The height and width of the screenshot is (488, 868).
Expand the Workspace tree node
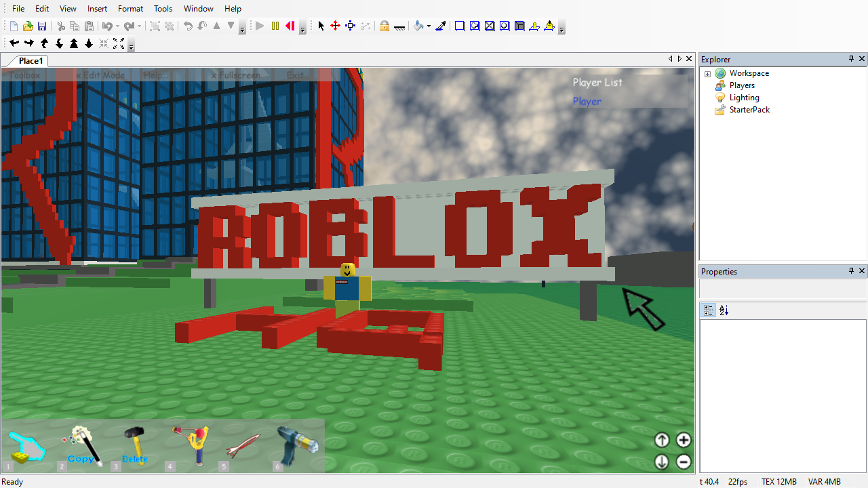pyautogui.click(x=707, y=73)
